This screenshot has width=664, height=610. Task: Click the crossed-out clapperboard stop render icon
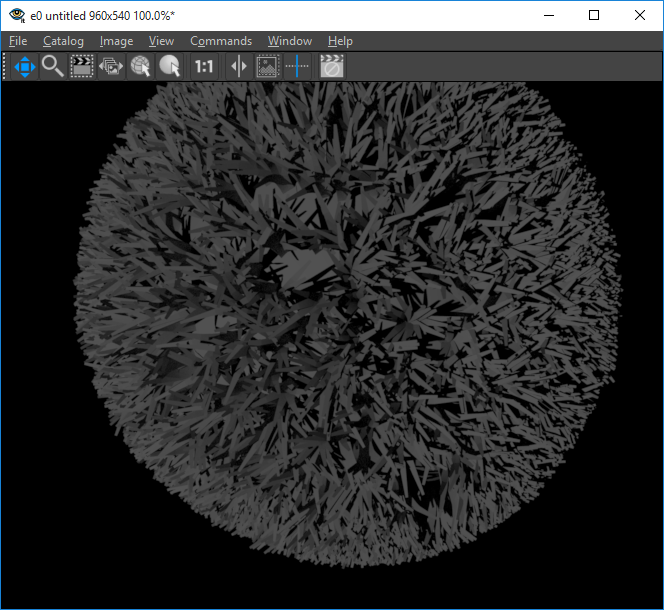331,67
